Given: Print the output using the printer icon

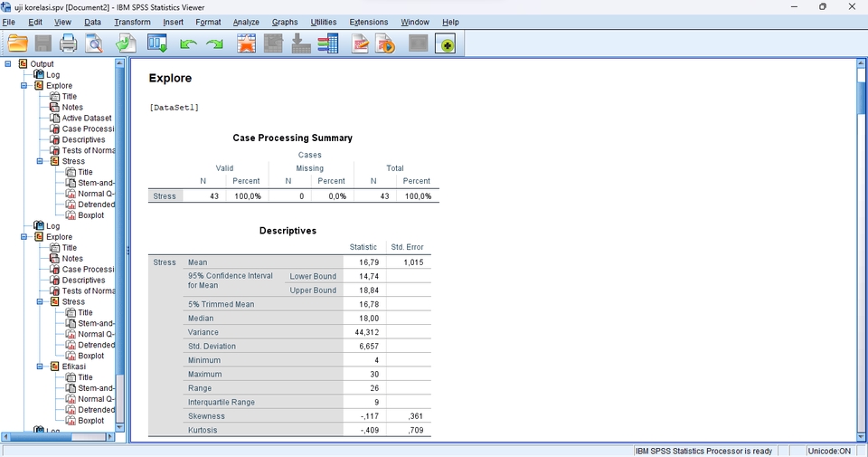Looking at the screenshot, I should (x=68, y=43).
